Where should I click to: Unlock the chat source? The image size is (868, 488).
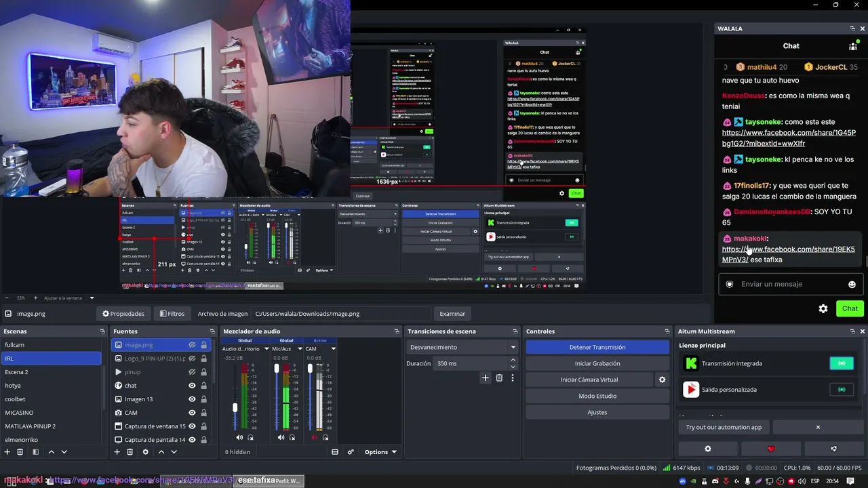pyautogui.click(x=203, y=386)
